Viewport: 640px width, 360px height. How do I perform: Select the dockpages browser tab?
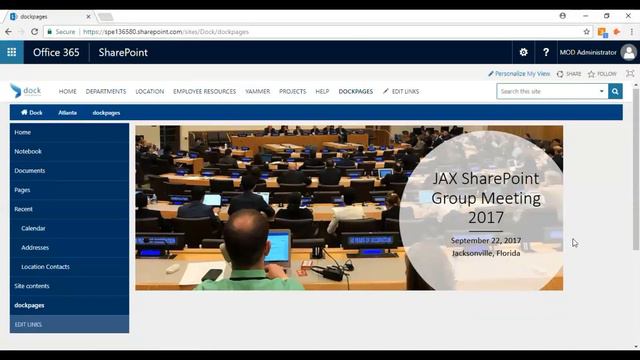click(49, 17)
